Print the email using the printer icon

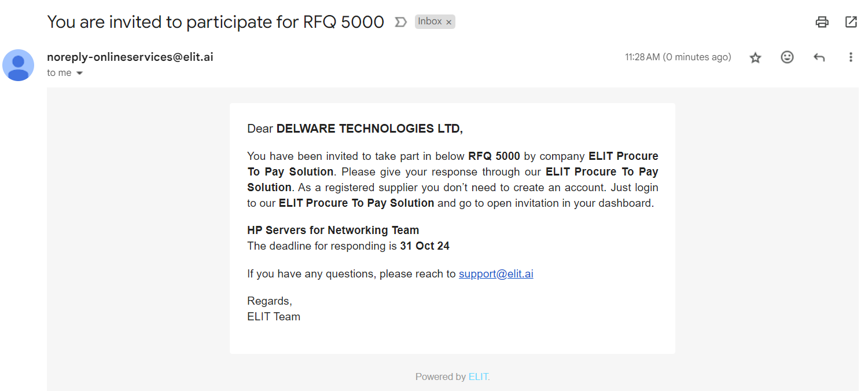(822, 22)
